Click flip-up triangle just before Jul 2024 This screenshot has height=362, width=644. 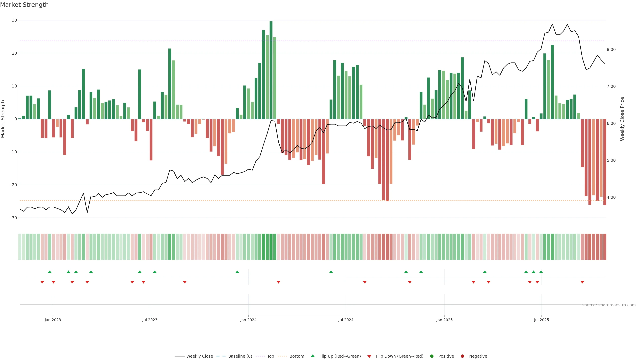[x=331, y=272]
